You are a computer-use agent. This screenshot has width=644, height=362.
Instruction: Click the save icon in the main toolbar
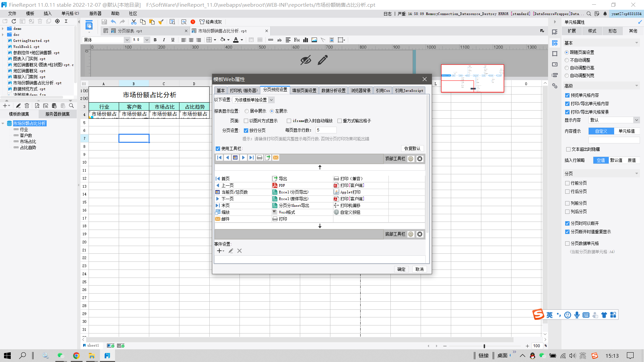[104, 22]
